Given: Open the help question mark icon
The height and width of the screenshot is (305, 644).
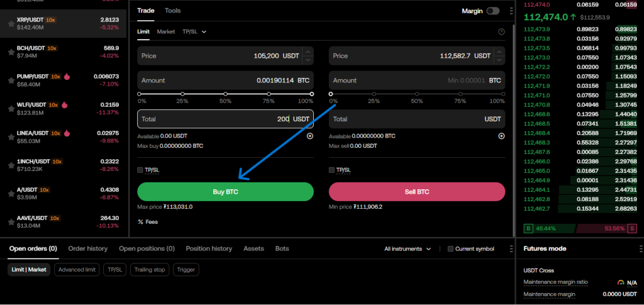Looking at the screenshot, I should (501, 31).
